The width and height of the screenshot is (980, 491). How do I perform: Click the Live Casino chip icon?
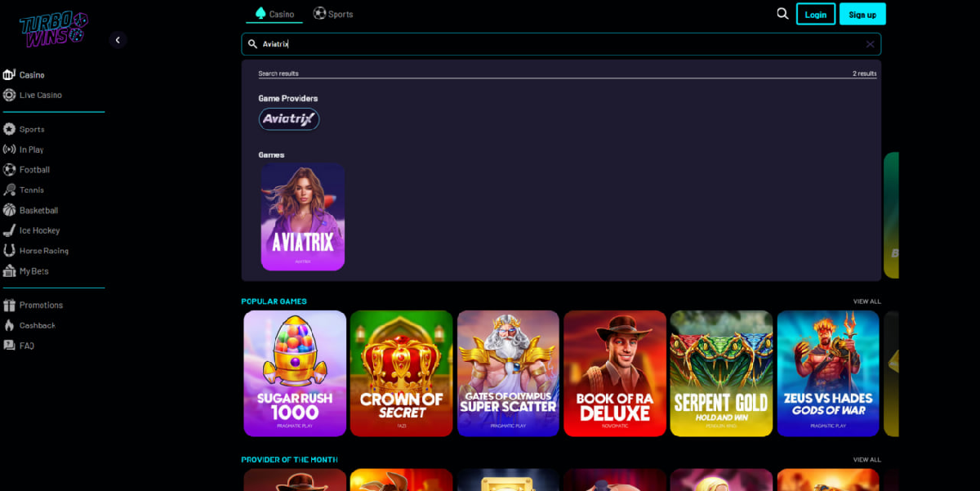click(x=9, y=95)
